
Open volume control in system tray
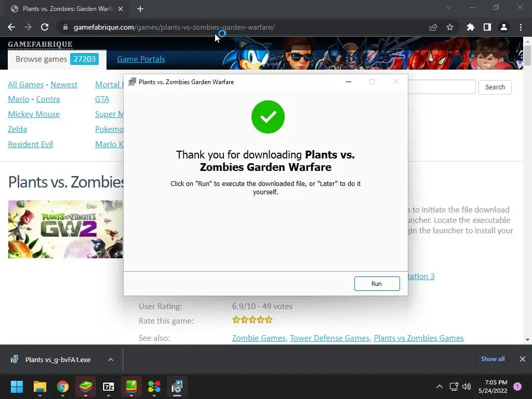[467, 387]
